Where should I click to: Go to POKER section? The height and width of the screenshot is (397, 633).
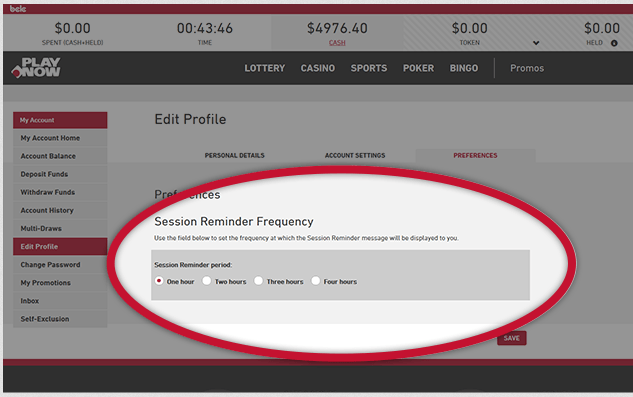click(418, 68)
